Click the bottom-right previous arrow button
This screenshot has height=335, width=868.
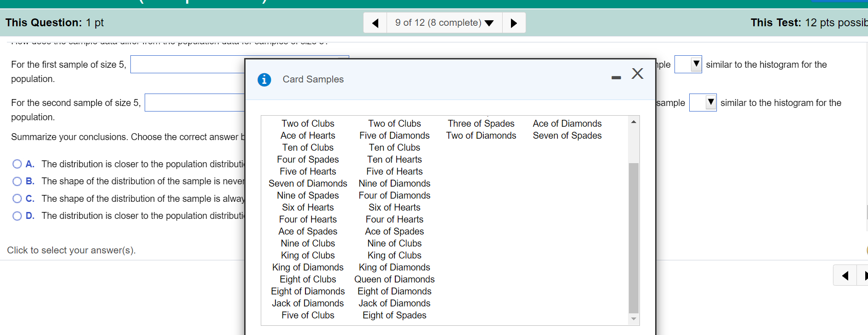tap(845, 276)
